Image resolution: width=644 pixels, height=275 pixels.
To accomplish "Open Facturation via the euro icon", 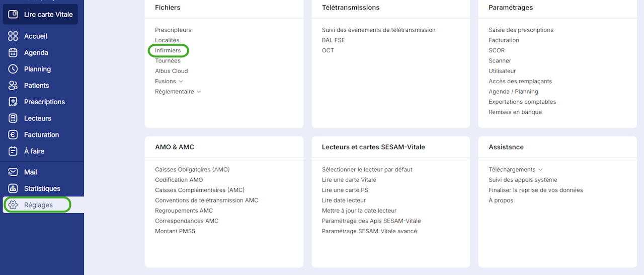I will (13, 135).
